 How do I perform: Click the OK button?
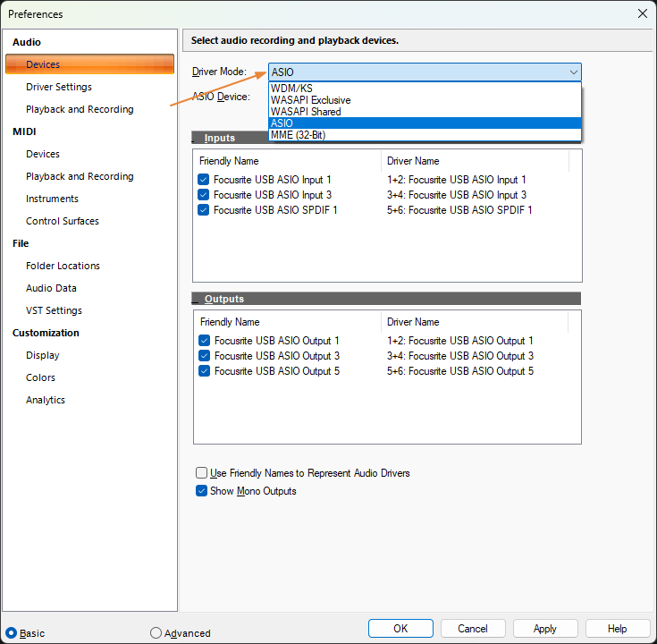400,629
